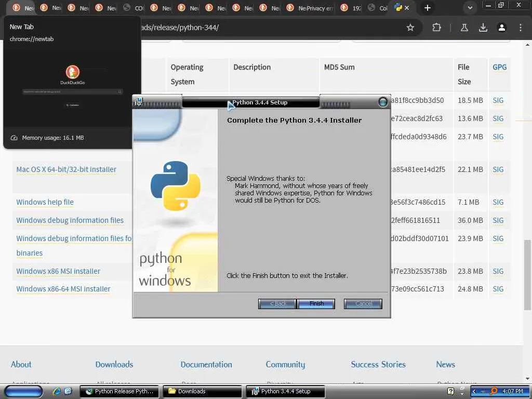
Task: Add a new browser tab with plus
Action: (428, 8)
